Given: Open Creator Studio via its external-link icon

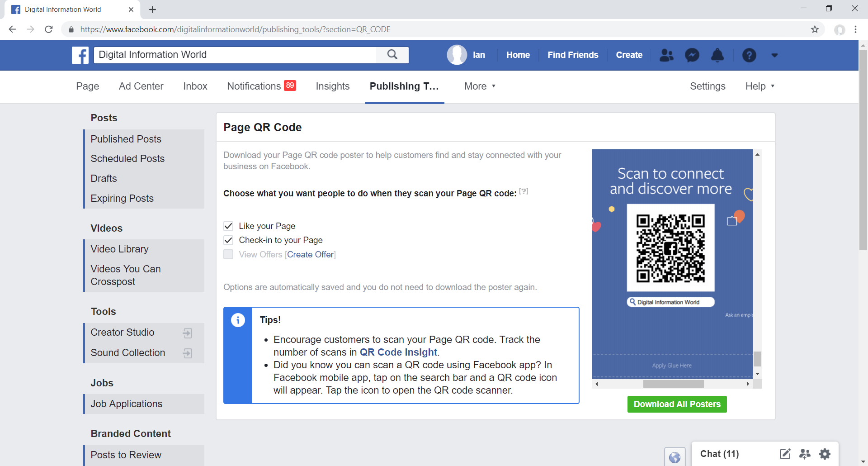Looking at the screenshot, I should coord(187,333).
